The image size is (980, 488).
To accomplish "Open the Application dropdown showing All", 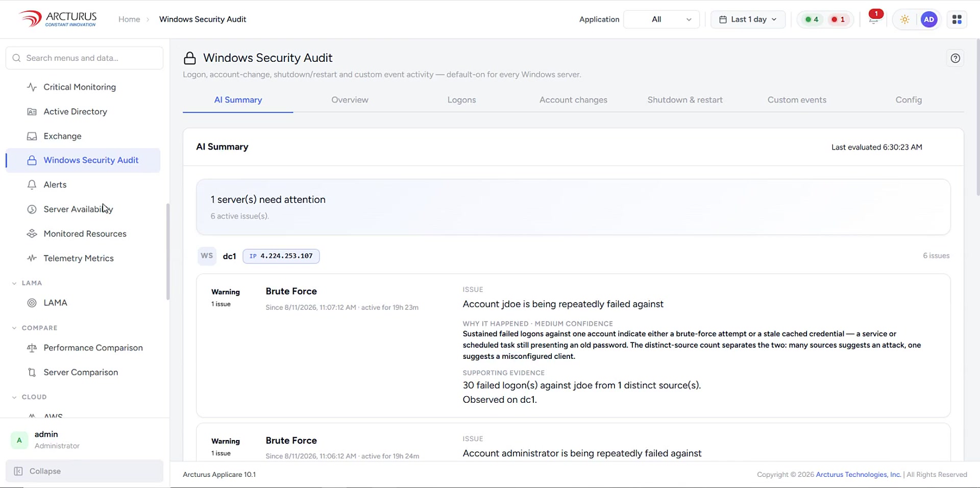I will [x=661, y=19].
